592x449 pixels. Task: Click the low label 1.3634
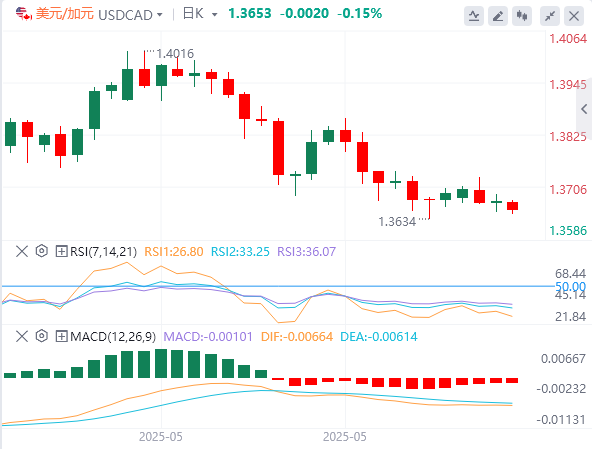[397, 222]
